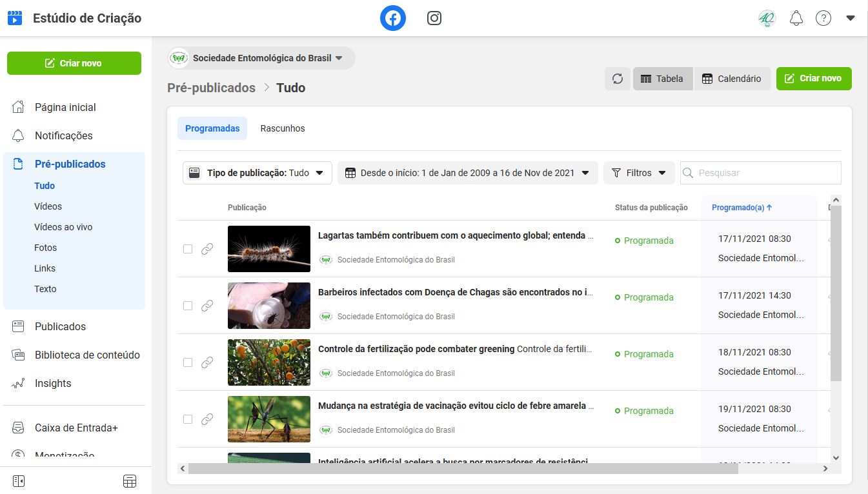Select Links in sidebar

pos(45,268)
